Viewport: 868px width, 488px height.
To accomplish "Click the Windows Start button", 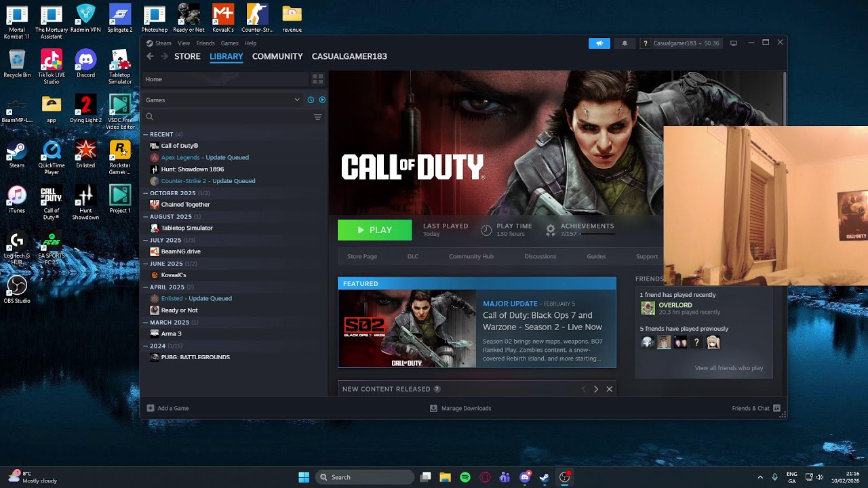I will pyautogui.click(x=304, y=477).
